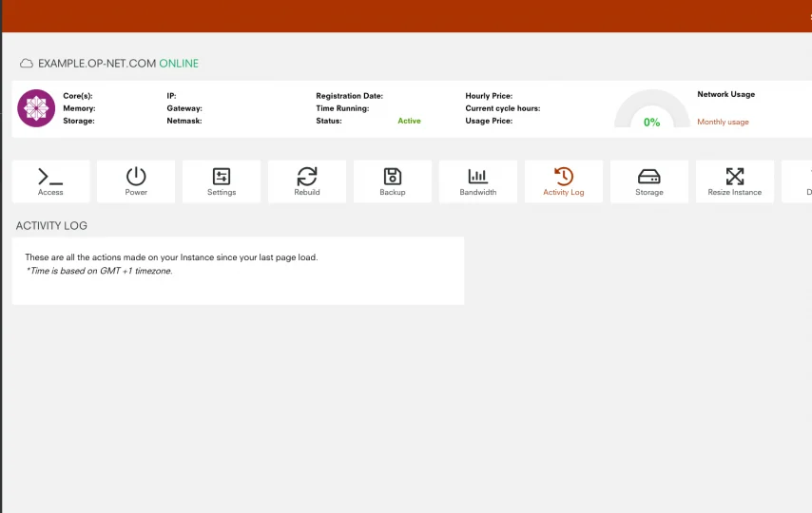This screenshot has height=513, width=812.
Task: Click the cloud icon beside the hostname
Action: pyautogui.click(x=27, y=64)
